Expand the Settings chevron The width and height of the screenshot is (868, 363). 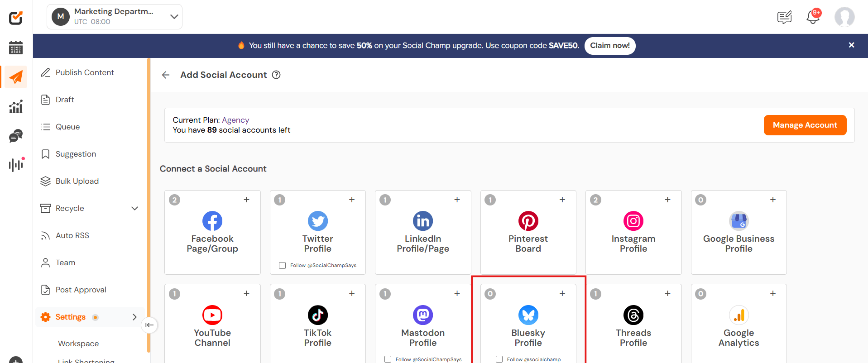coord(134,317)
